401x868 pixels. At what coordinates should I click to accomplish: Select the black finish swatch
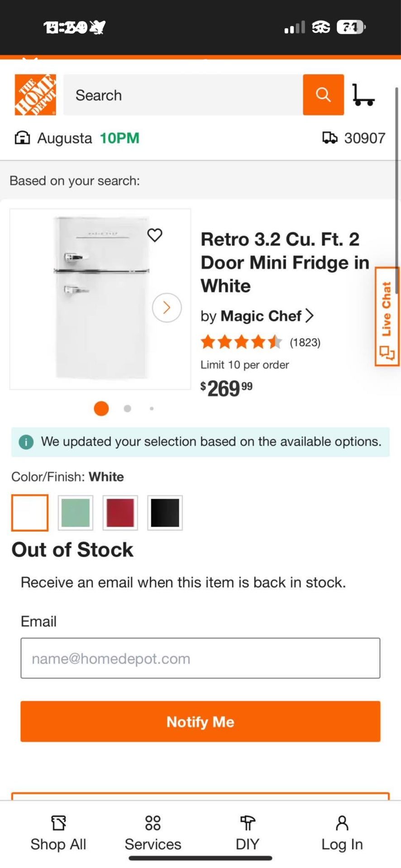pos(165,513)
